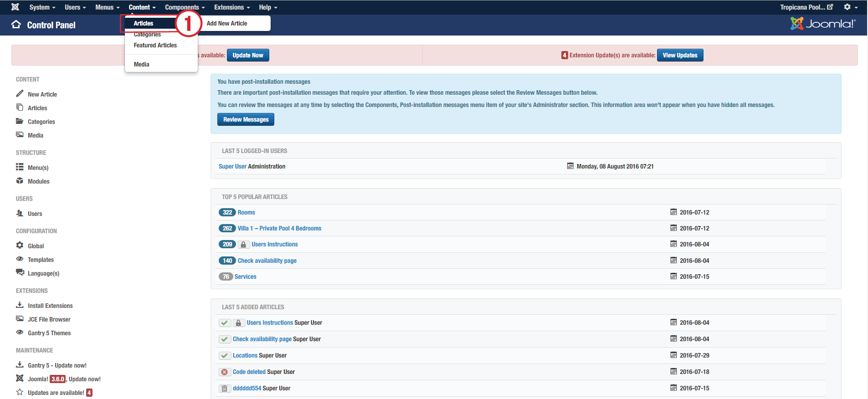Open Villa 1 – Private Pool 4 Bedrooms link
The width and height of the screenshot is (868, 399).
tap(279, 228)
